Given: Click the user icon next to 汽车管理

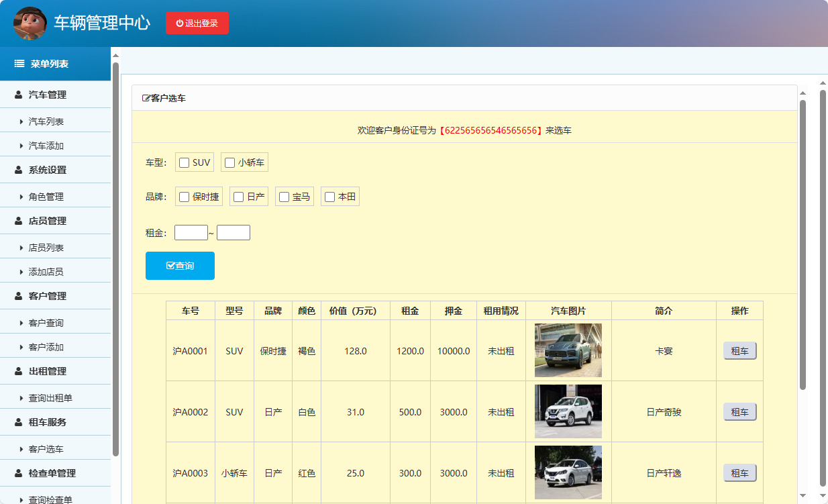Looking at the screenshot, I should (x=19, y=95).
